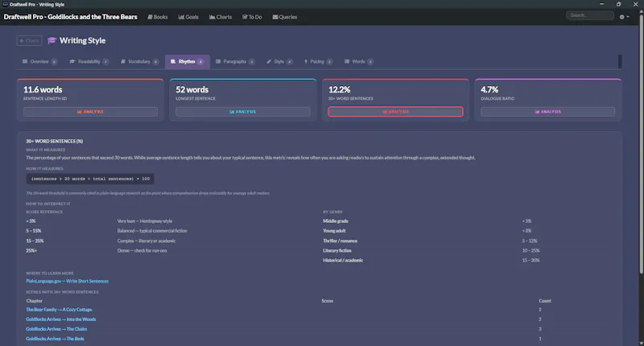Open Analysis for Longest Sentence

tap(243, 112)
